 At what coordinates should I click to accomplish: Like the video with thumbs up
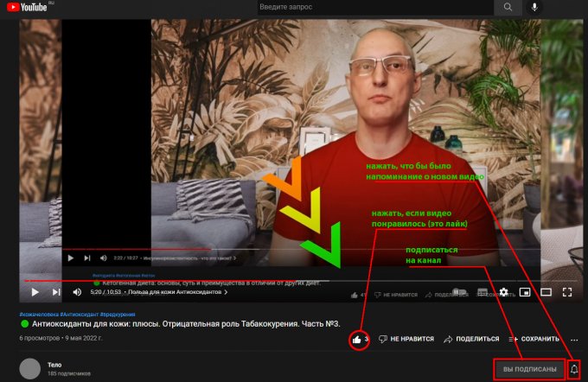357,339
